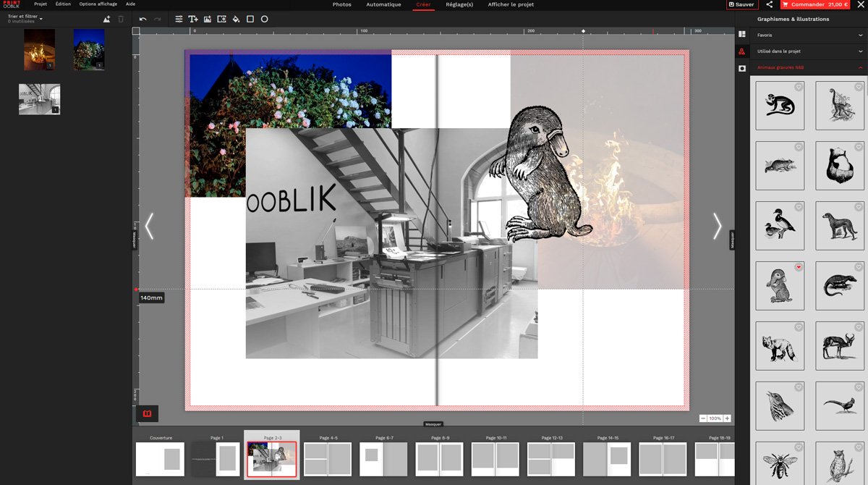The image size is (868, 485).
Task: Expand the 'Utilisé dans le projet' section
Action: 809,51
